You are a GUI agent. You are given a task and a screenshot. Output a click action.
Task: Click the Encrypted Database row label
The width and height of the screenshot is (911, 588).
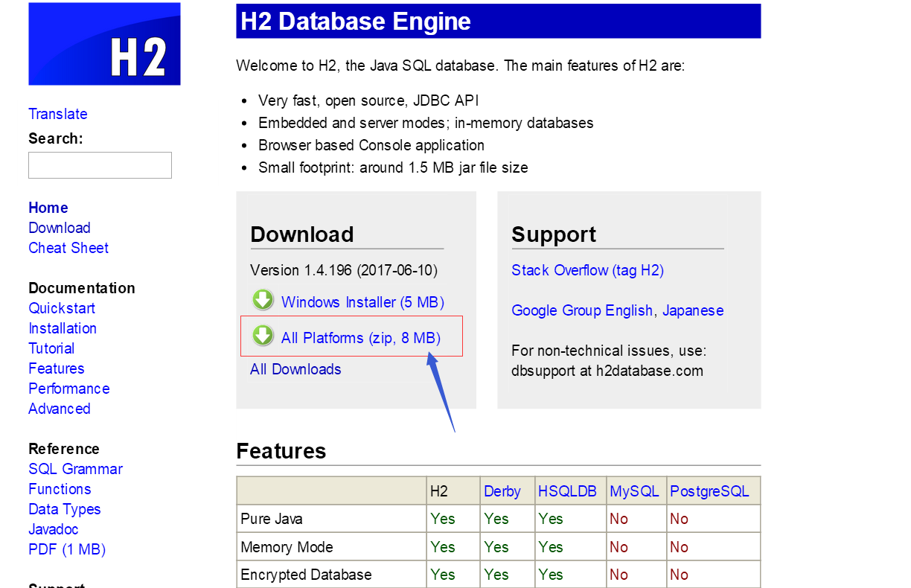pyautogui.click(x=306, y=575)
